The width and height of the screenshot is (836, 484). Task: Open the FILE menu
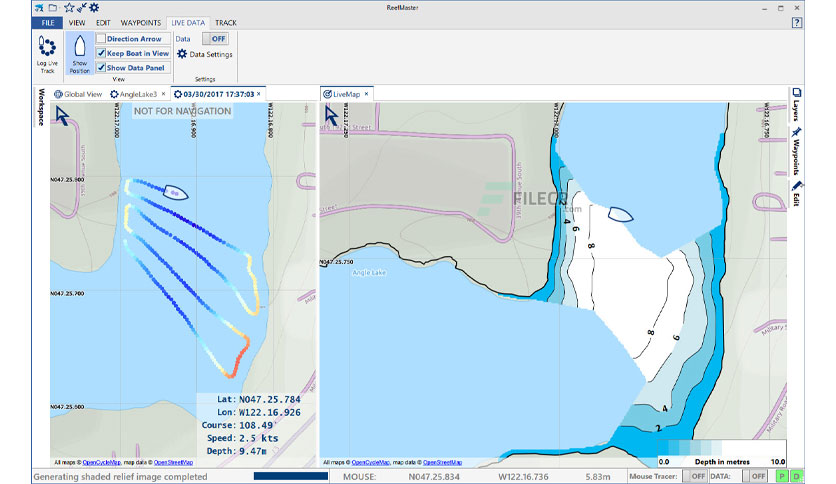click(x=47, y=23)
